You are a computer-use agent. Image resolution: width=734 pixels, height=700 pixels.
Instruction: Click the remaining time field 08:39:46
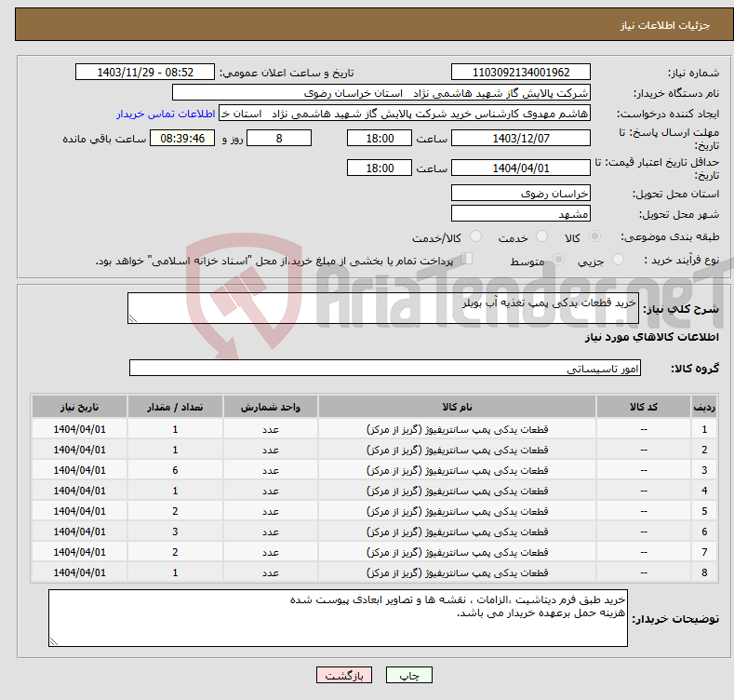[x=182, y=138]
